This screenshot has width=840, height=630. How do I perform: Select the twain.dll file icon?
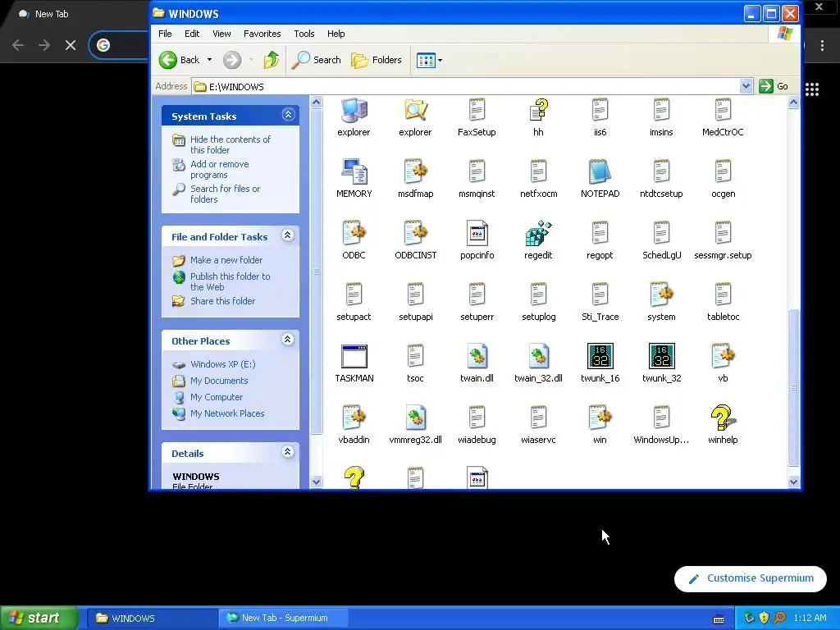point(477,356)
